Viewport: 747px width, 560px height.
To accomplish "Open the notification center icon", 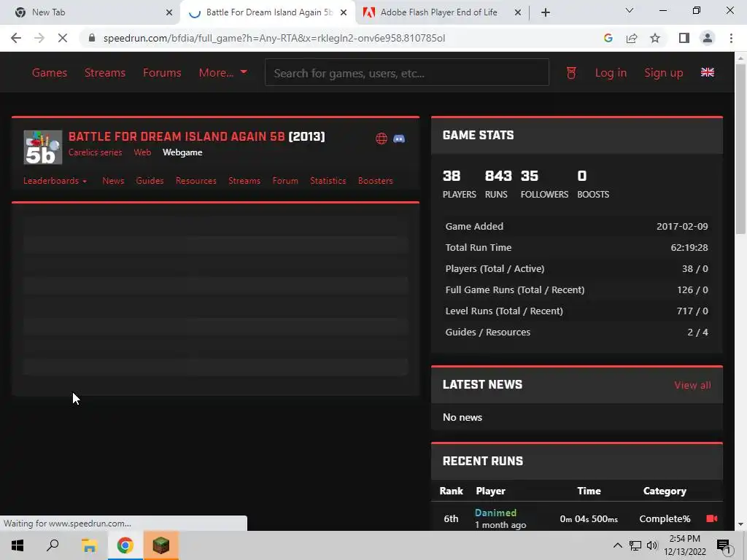I will click(x=724, y=545).
